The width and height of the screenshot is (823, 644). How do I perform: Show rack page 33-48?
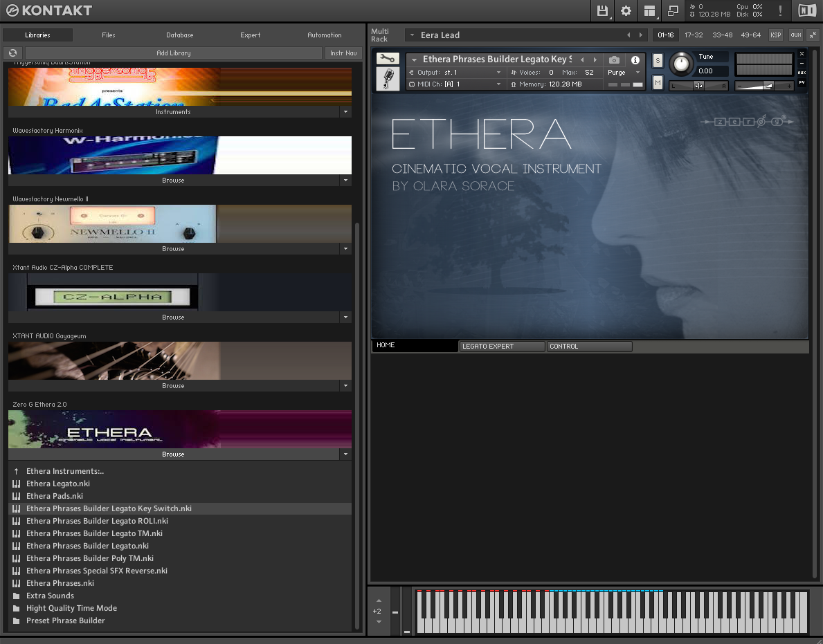tap(722, 35)
